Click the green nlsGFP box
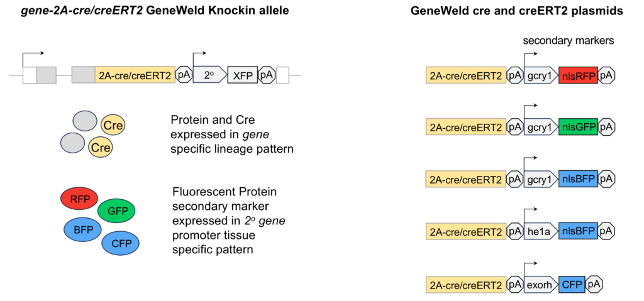The width and height of the screenshot is (644, 301). [x=578, y=128]
